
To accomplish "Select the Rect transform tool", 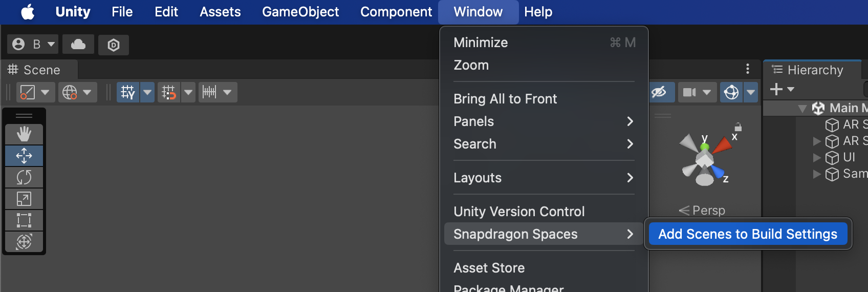I will pyautogui.click(x=24, y=220).
